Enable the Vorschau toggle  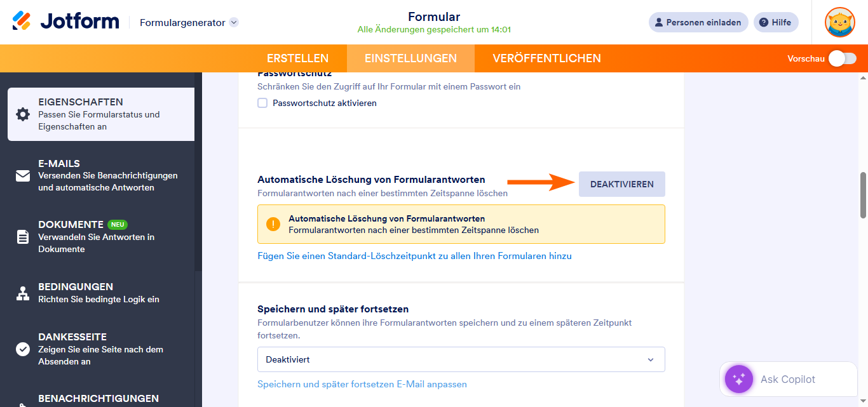pos(842,58)
